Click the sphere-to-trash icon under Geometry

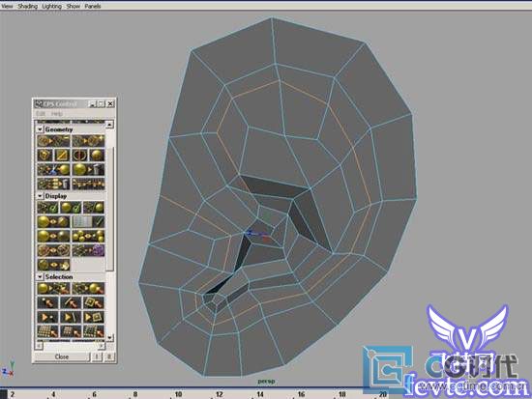(x=88, y=169)
